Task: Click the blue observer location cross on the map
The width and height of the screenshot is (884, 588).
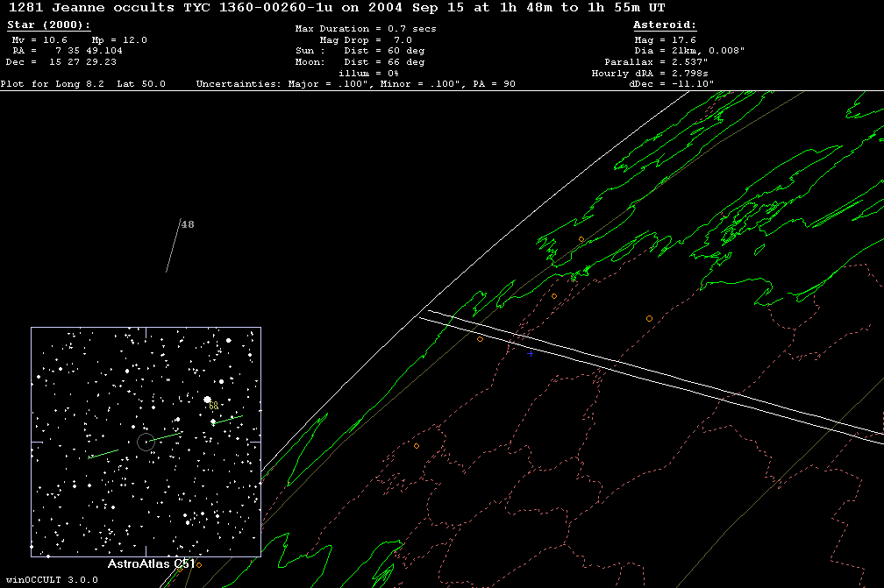Action: 529,355
